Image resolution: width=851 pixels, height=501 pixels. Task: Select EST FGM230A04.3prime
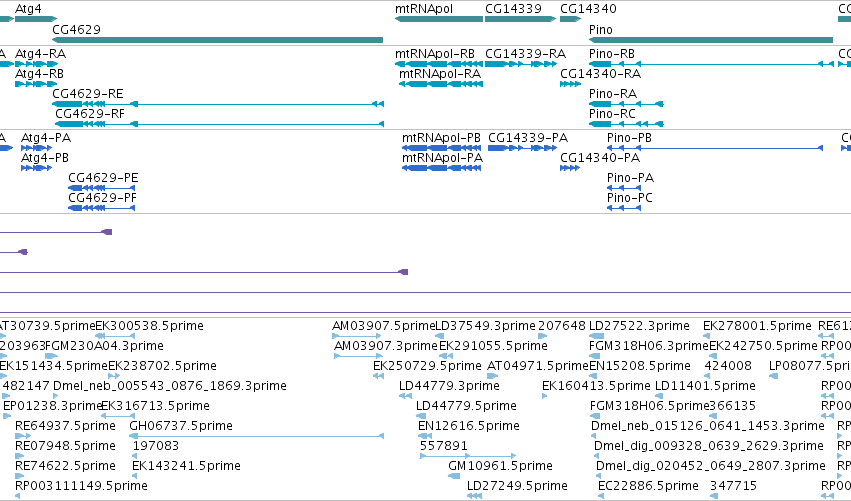tap(104, 346)
